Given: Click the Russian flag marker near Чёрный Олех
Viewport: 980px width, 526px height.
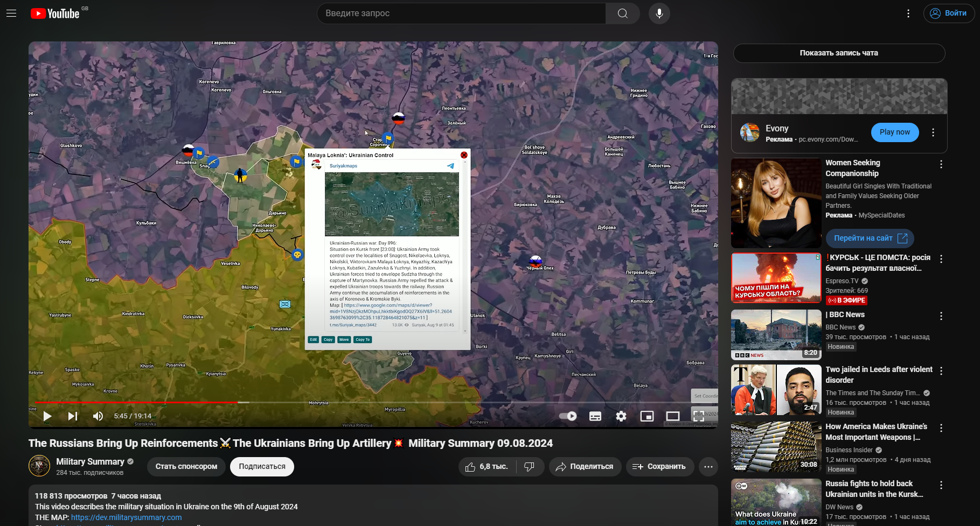Looking at the screenshot, I should tap(535, 261).
